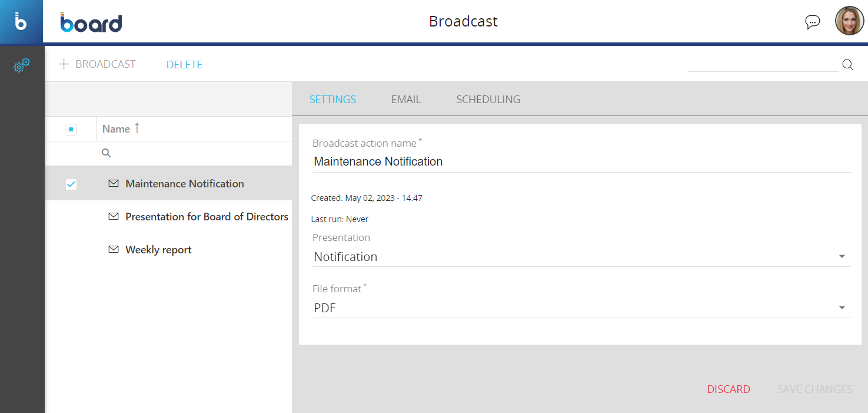Open the Settings tab

(x=332, y=100)
